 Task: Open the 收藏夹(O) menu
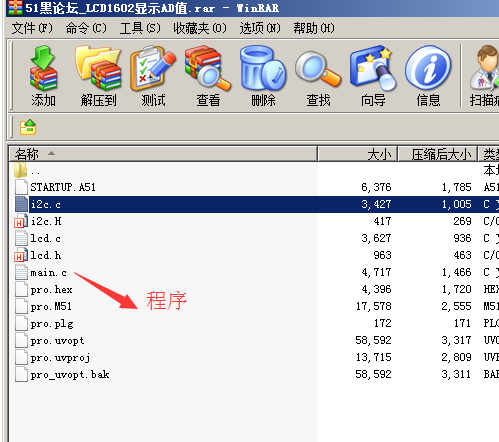point(200,28)
